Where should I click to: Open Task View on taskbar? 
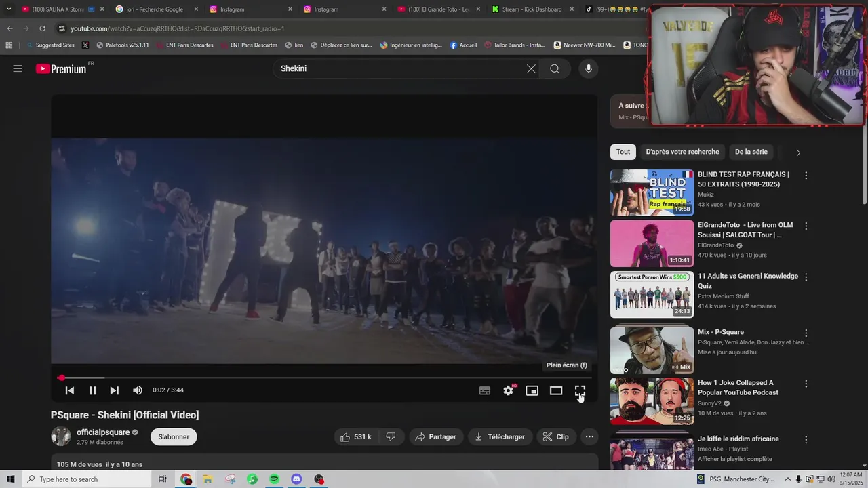(x=162, y=479)
